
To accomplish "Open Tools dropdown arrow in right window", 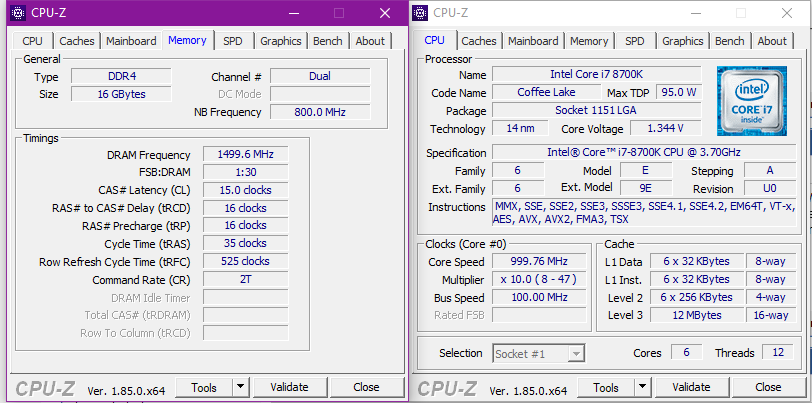I will click(x=642, y=387).
